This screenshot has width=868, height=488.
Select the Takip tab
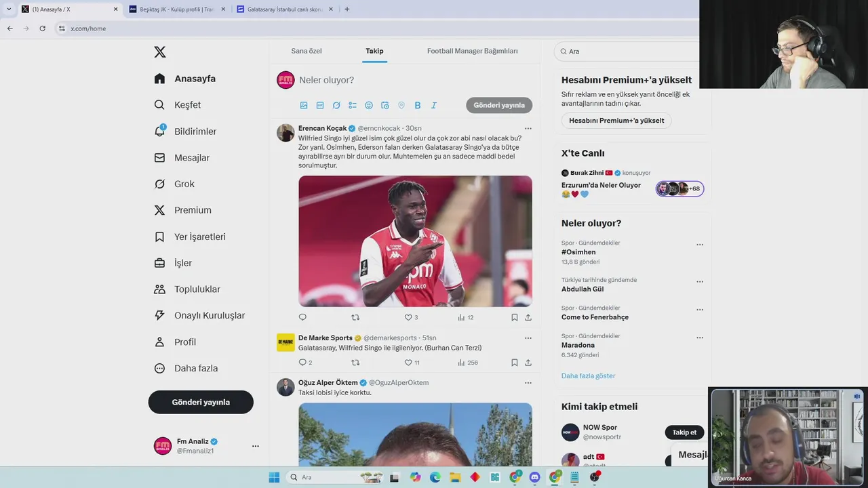point(374,51)
